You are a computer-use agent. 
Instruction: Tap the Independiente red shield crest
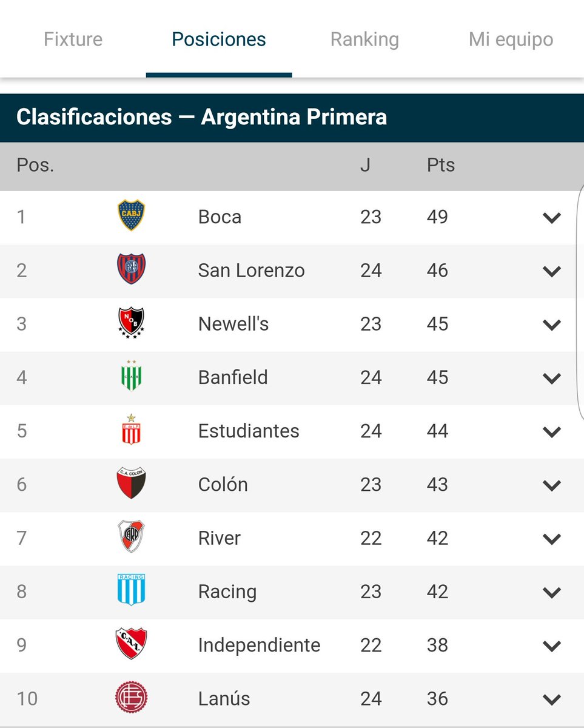click(131, 644)
